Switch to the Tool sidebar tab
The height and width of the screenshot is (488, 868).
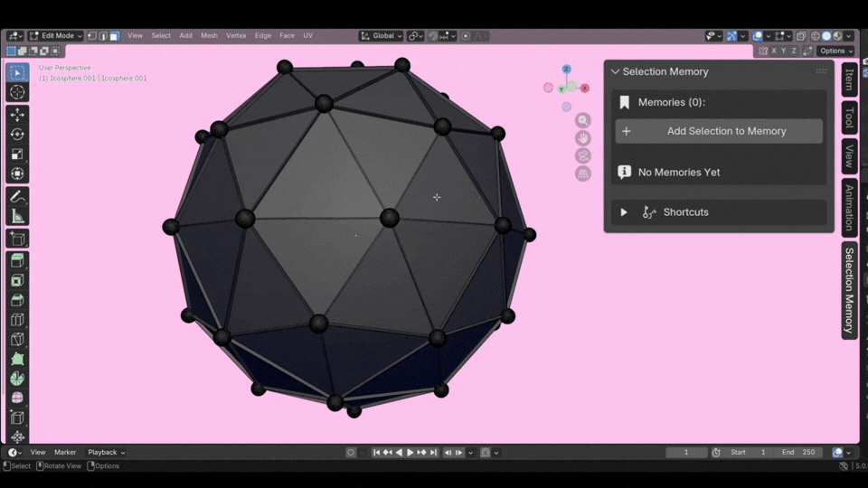(x=849, y=117)
